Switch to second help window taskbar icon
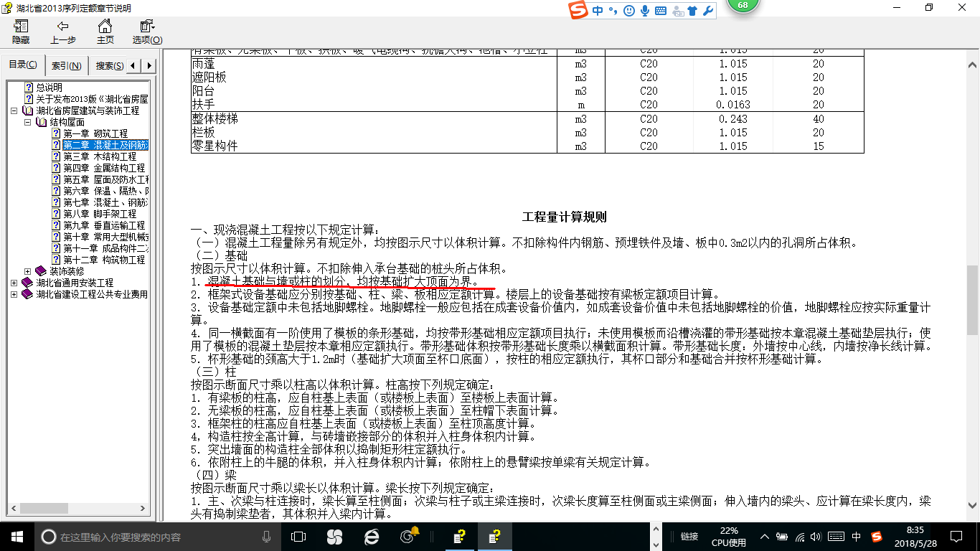Viewport: 980px width, 551px height. pos(495,536)
